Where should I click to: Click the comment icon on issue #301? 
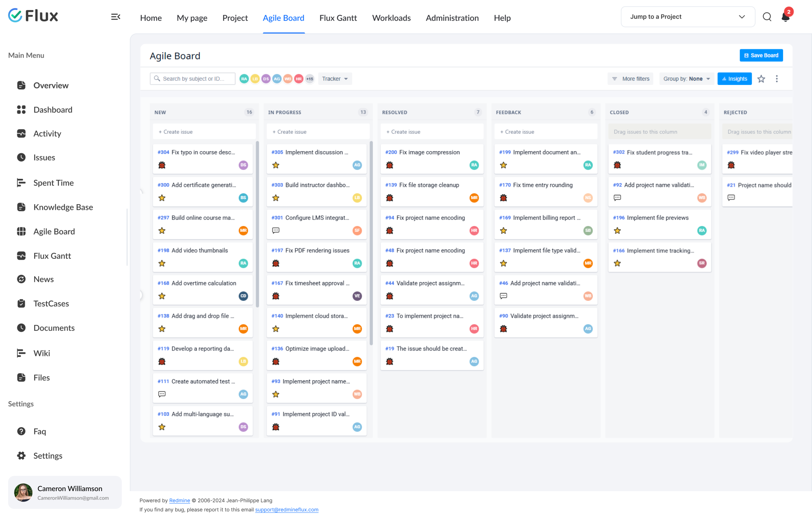click(276, 230)
